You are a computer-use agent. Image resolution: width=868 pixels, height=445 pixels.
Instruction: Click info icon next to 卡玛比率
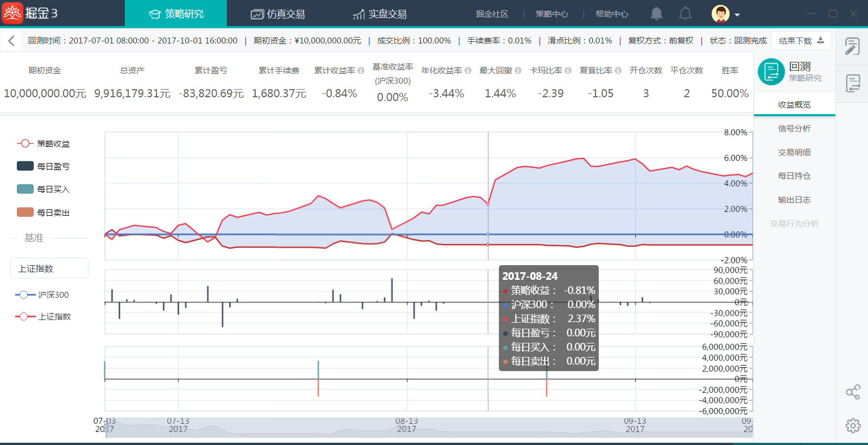(x=568, y=71)
